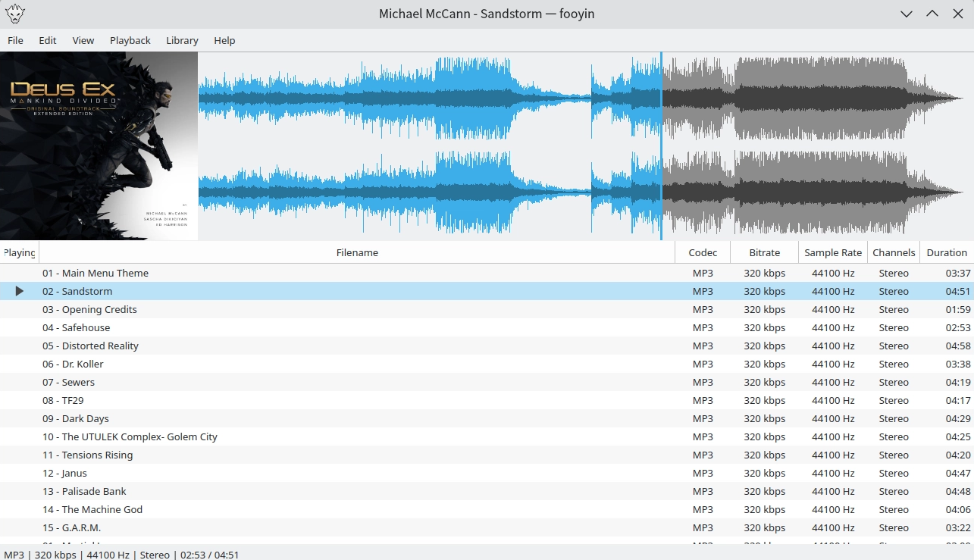Sort by the Filename column header
Image resolution: width=974 pixels, height=560 pixels.
click(x=357, y=252)
